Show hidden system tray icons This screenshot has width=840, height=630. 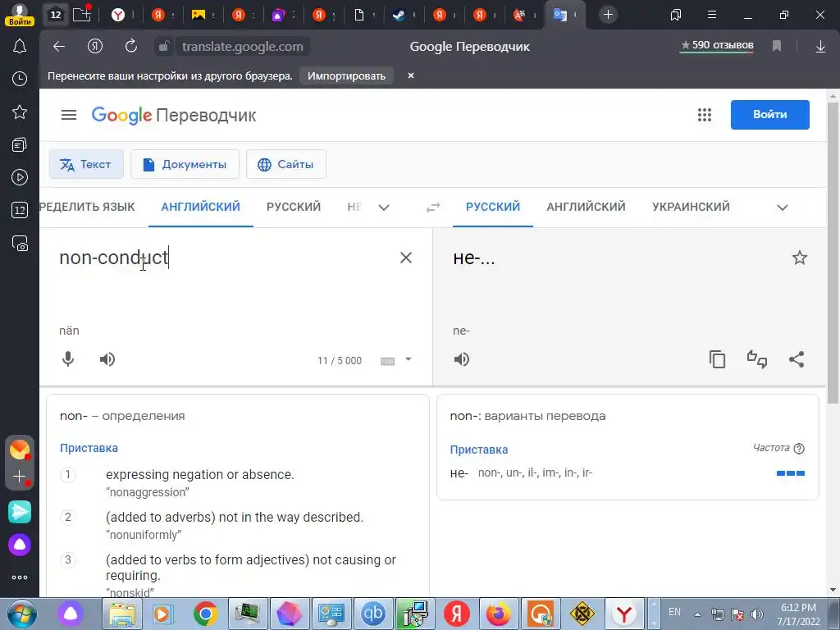[x=697, y=614]
